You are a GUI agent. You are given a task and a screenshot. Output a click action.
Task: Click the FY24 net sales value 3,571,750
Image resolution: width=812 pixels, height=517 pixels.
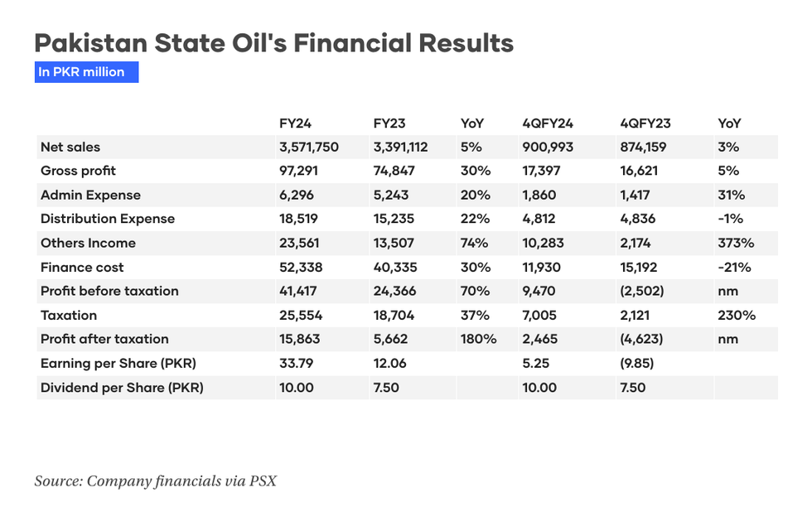tap(309, 147)
